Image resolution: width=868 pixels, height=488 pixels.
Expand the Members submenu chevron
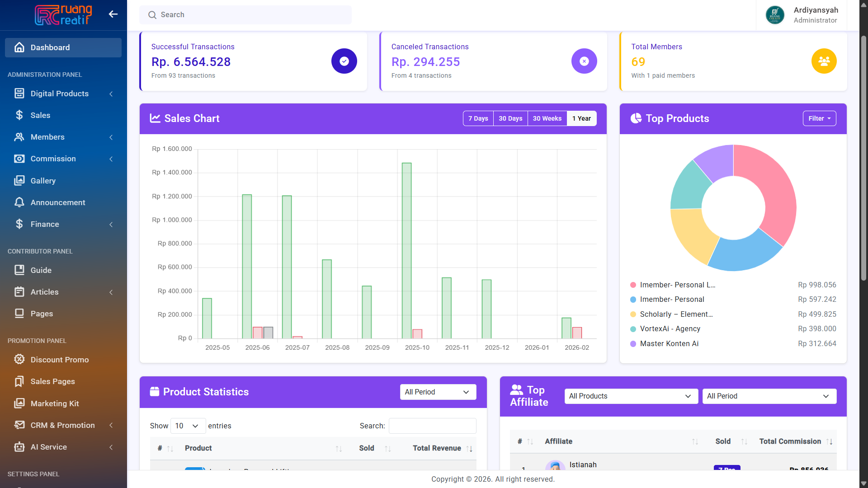[111, 137]
